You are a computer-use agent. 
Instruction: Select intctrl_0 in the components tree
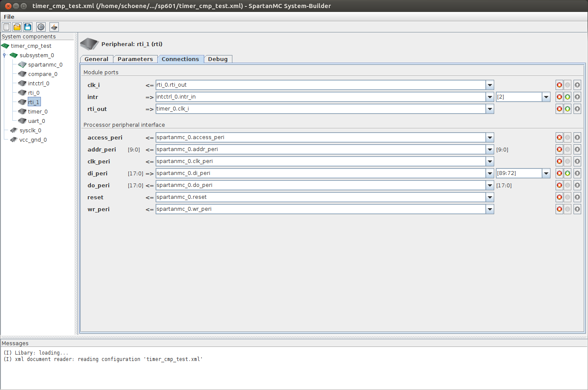[x=39, y=83]
